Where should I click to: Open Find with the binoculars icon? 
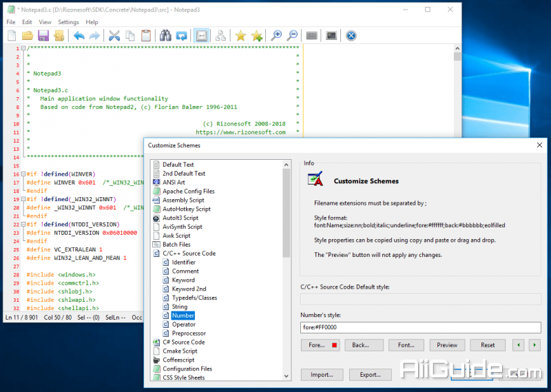165,36
